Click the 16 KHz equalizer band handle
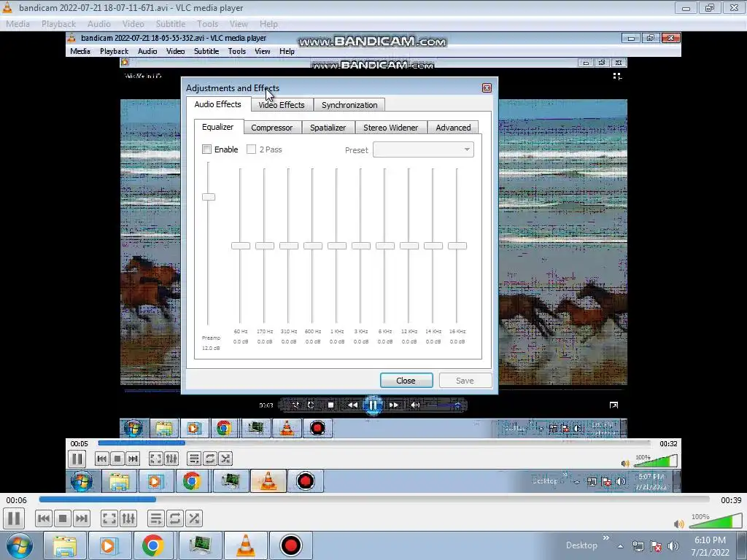 point(457,246)
